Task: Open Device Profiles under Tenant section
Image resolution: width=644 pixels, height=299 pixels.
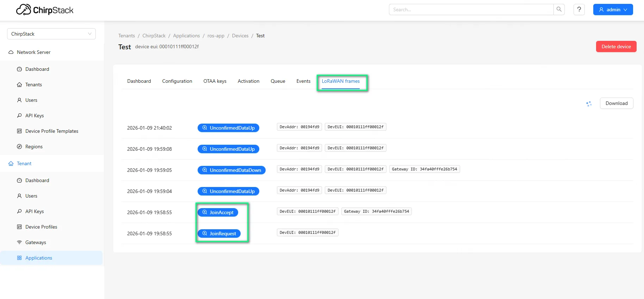Action: coord(41,227)
